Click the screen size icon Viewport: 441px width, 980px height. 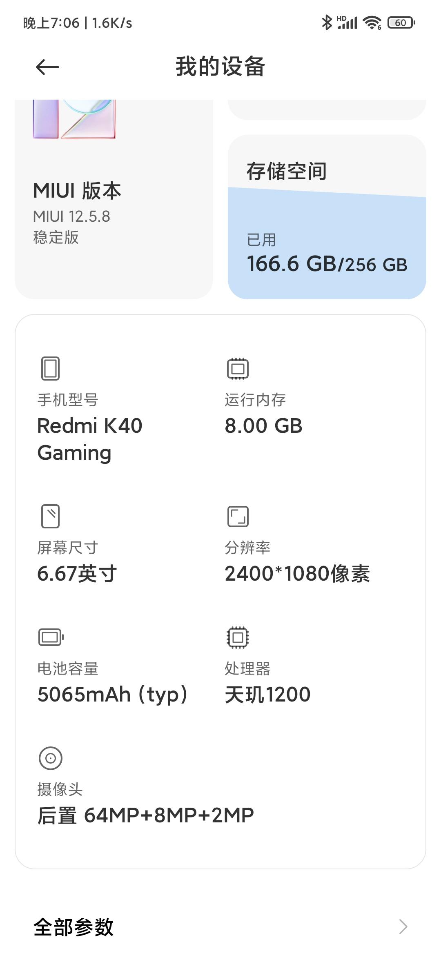51,516
